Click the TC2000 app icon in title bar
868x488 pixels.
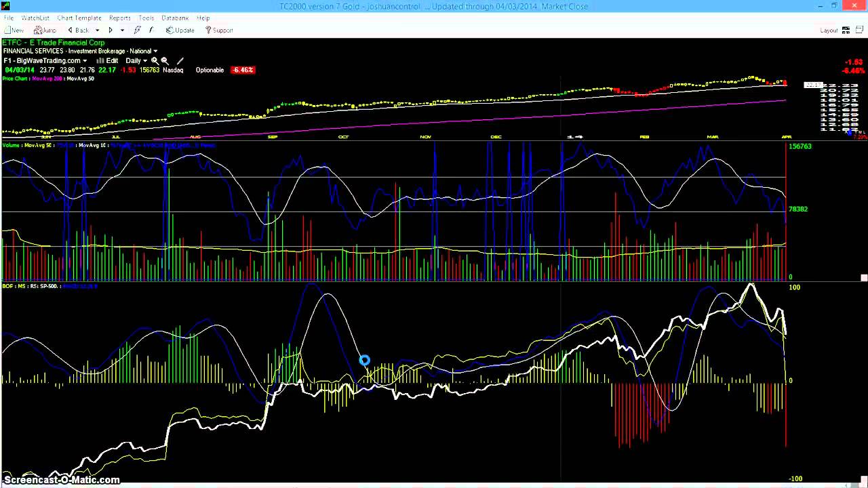coord(6,6)
